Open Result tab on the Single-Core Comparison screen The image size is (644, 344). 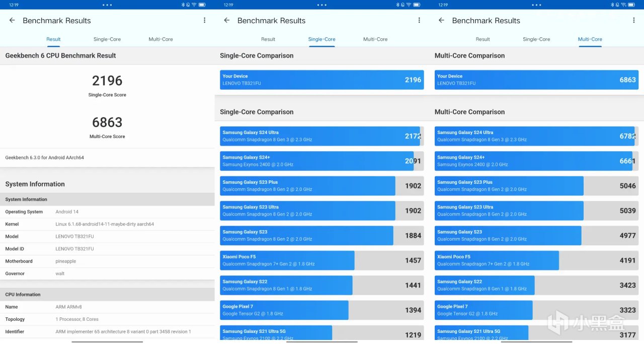click(x=268, y=39)
